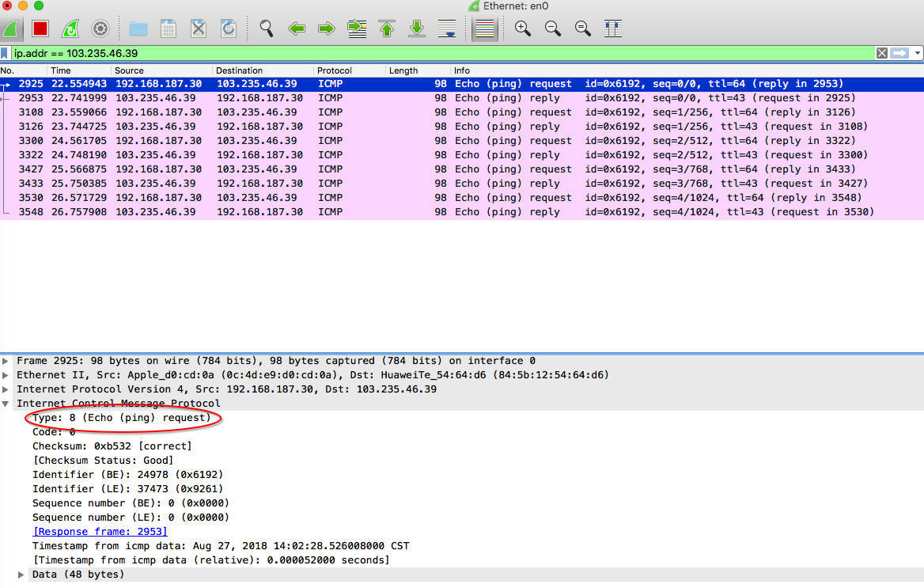Close this capture file icon
The image size is (924, 588).
click(199, 28)
